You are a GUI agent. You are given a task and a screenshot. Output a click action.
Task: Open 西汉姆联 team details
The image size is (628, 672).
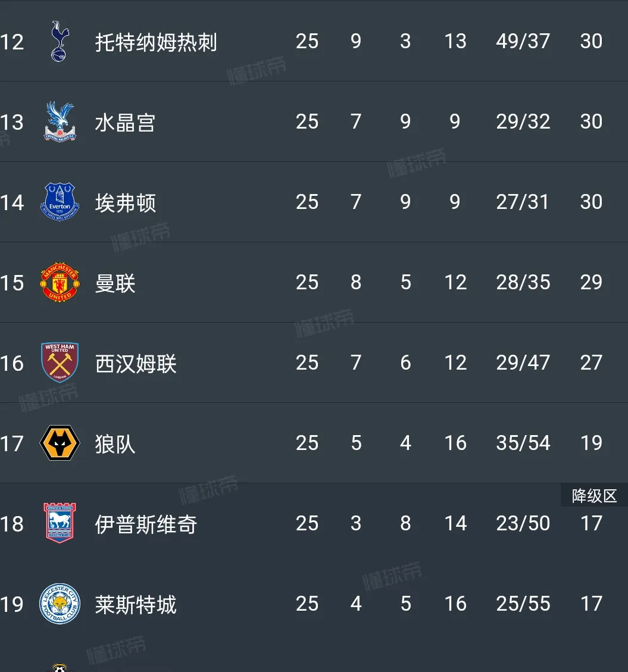(x=136, y=364)
